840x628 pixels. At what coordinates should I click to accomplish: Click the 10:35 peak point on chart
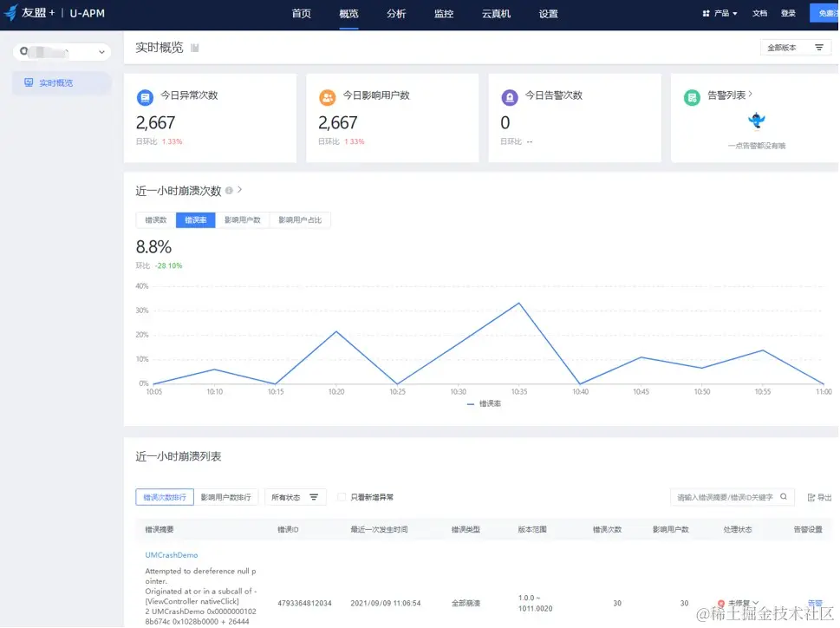click(x=518, y=304)
